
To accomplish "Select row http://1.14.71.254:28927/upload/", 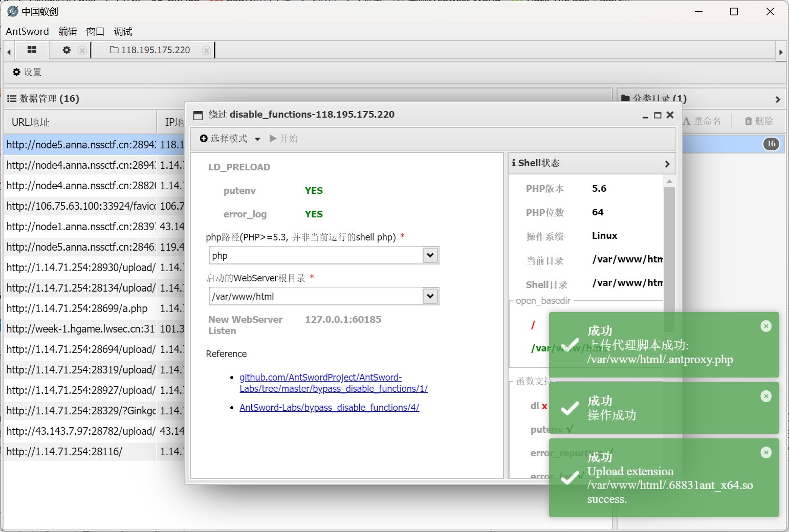I will [x=94, y=390].
